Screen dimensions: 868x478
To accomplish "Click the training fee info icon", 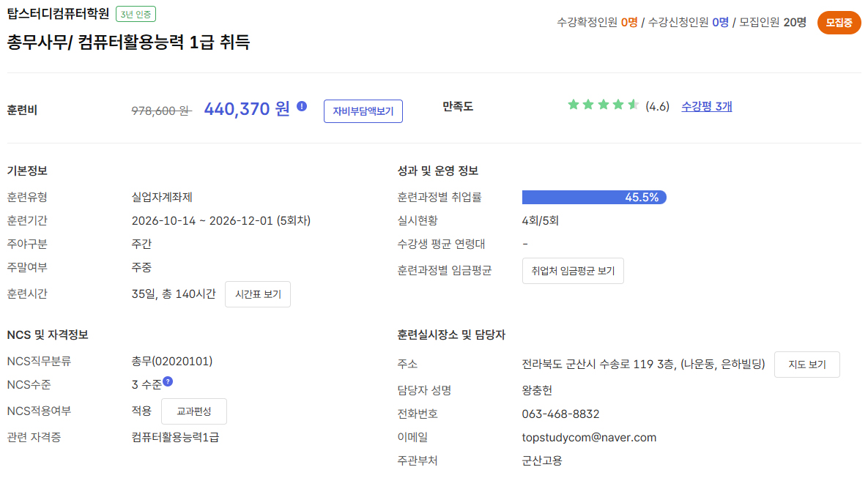I will 302,106.
